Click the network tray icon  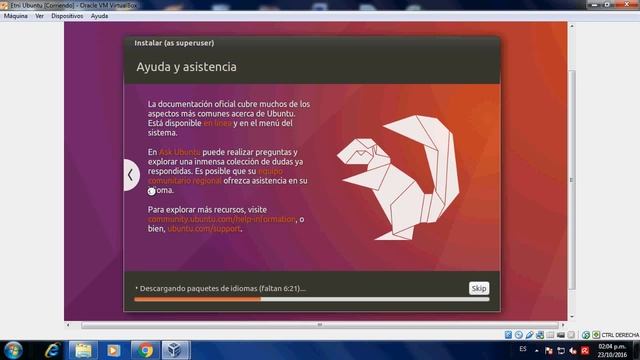561,351
